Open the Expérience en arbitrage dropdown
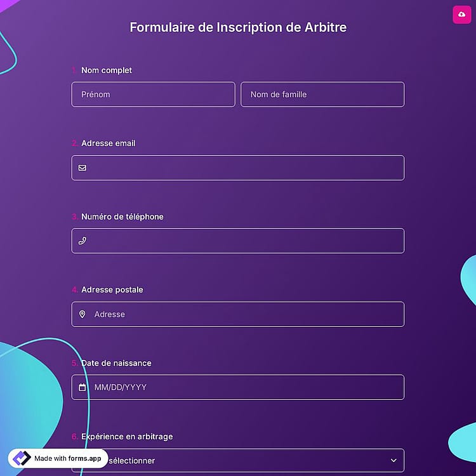Viewport: 476px width, 476px height. pos(238,460)
